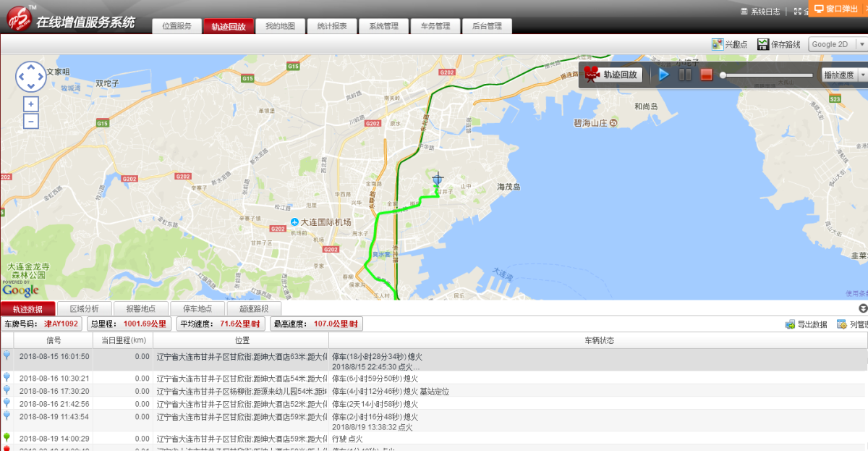
Task: Click the 轨迹回放 camera button on map
Action: click(613, 75)
